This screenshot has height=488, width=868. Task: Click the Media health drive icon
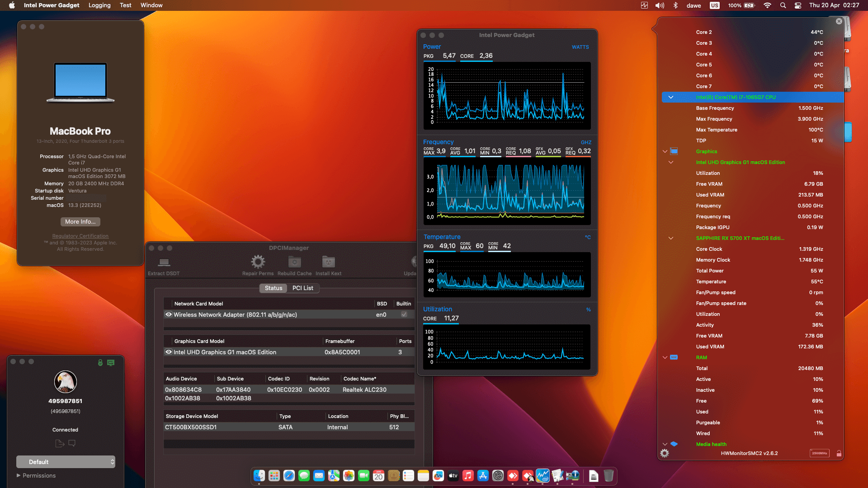674,444
